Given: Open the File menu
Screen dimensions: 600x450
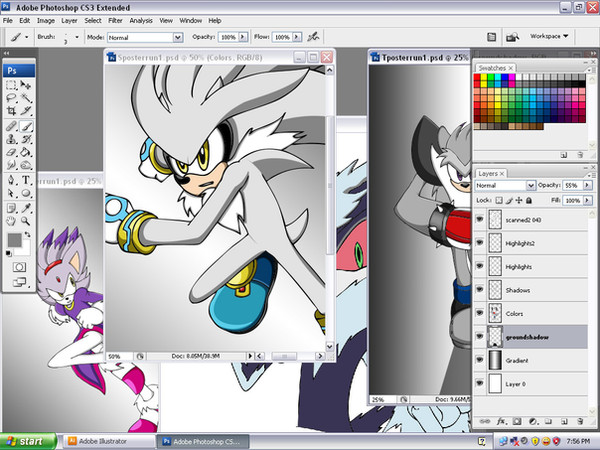Looking at the screenshot, I should [x=8, y=21].
